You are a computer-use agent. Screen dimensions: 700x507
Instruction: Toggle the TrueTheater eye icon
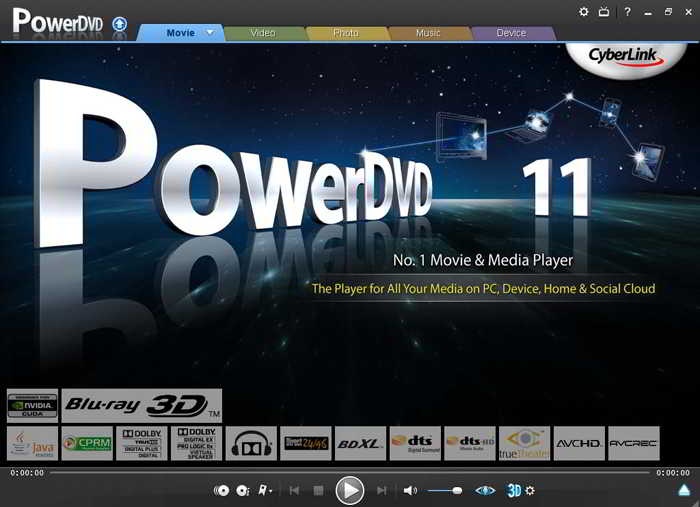coord(485,491)
